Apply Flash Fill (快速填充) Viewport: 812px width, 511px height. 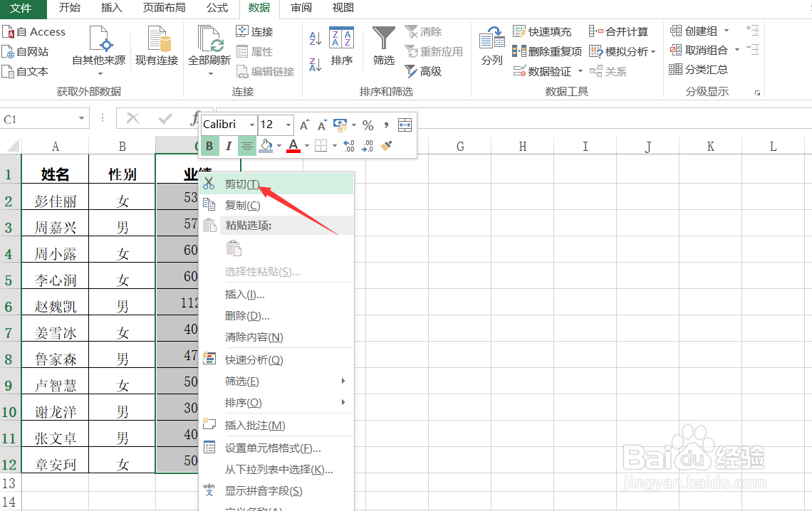click(x=541, y=31)
